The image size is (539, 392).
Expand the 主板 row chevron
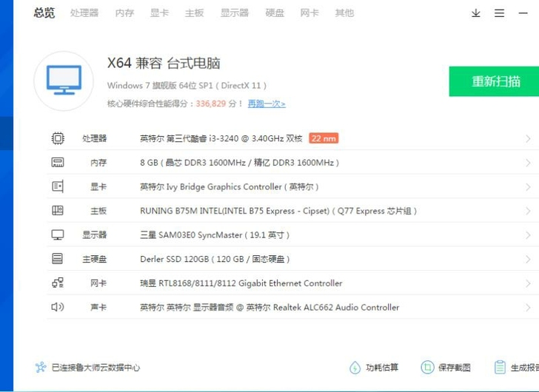pos(528,211)
